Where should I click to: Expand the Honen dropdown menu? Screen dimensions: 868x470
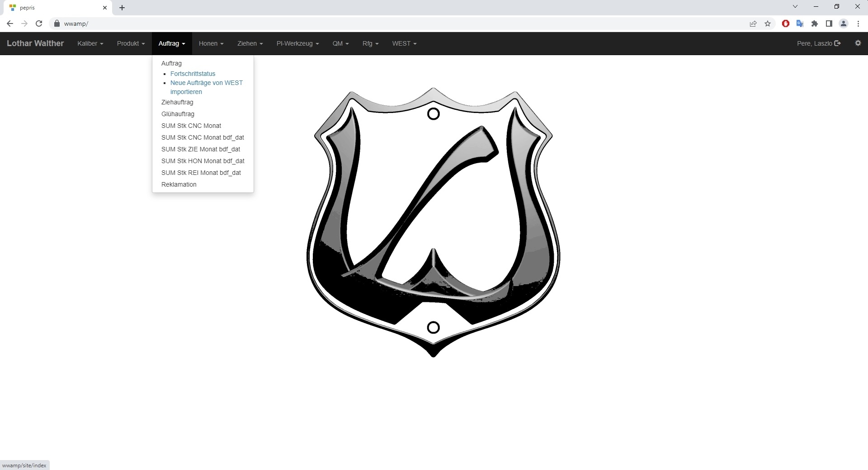pyautogui.click(x=211, y=43)
